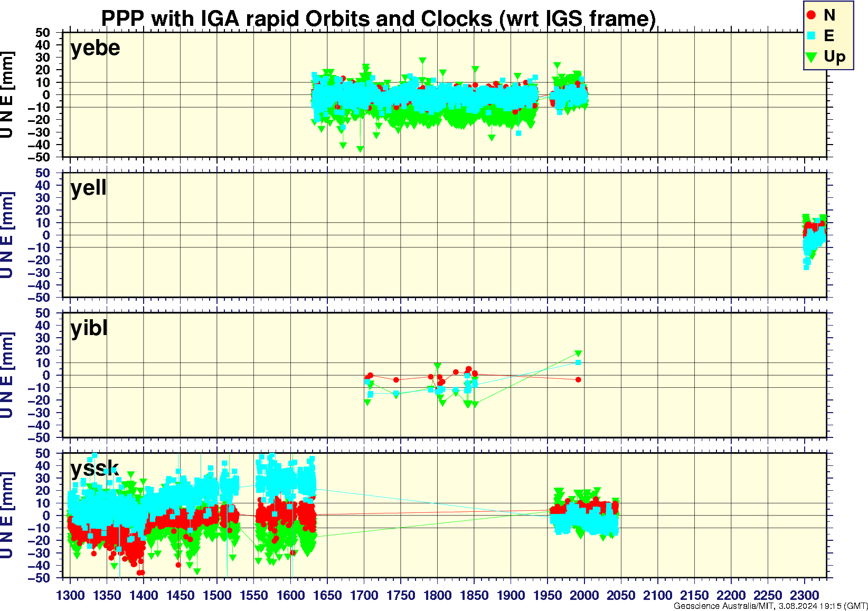This screenshot has height=611, width=868.
Task: Click the isolated cyan E point near 1990 in yibl
Action: click(x=578, y=362)
